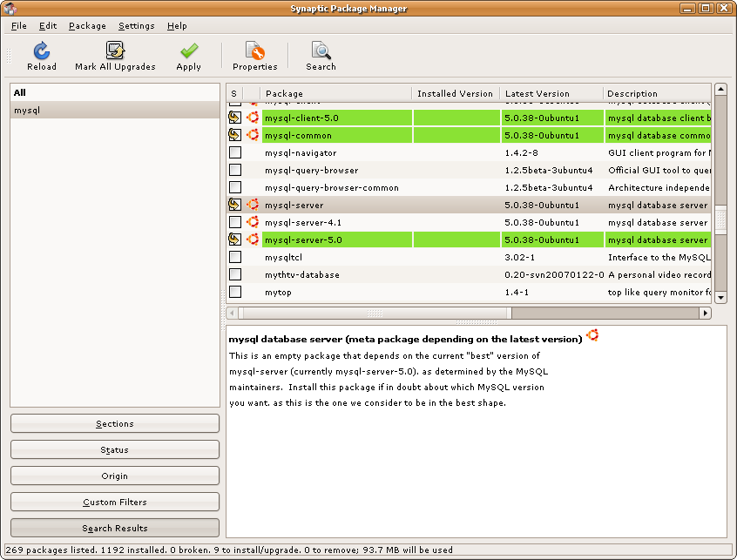737x560 pixels.
Task: Mark the mysql-query-browser checkbox
Action: pos(235,170)
